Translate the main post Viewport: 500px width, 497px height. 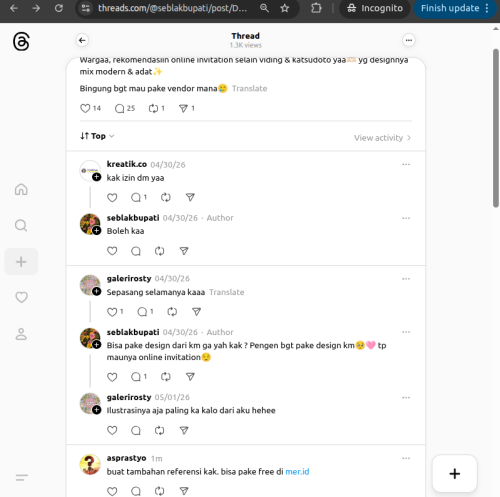pyautogui.click(x=250, y=88)
